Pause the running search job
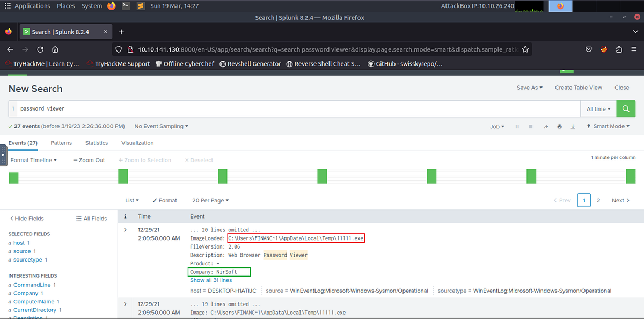Screen dimensions: 644x319 (x=517, y=126)
